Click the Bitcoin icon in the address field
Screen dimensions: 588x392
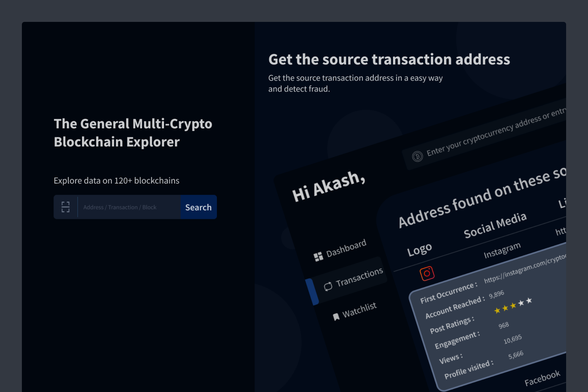click(x=417, y=156)
